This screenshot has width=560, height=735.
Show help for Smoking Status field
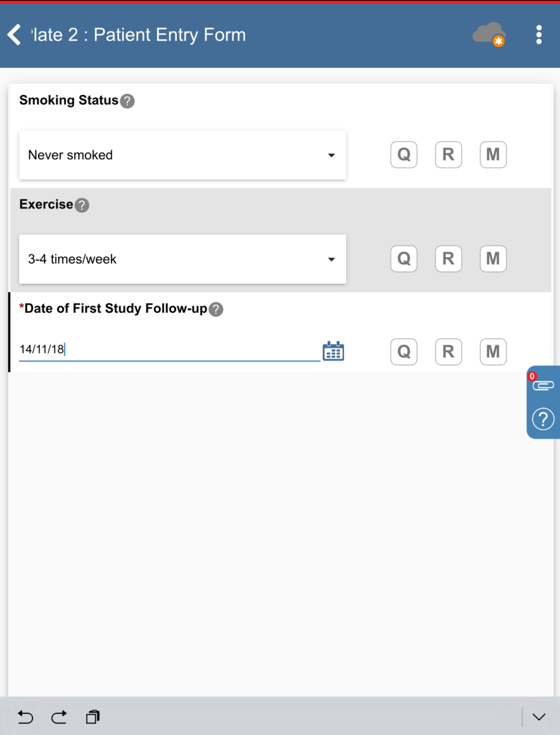(127, 101)
